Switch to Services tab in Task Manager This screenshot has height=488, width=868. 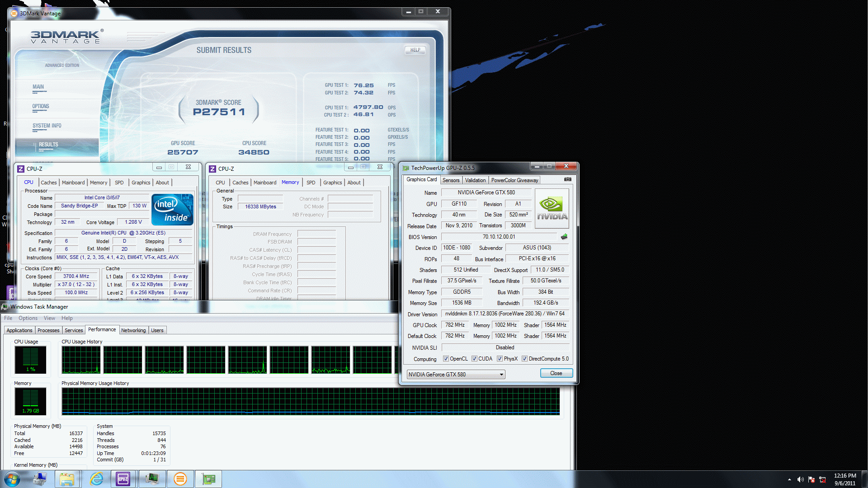pos(74,330)
